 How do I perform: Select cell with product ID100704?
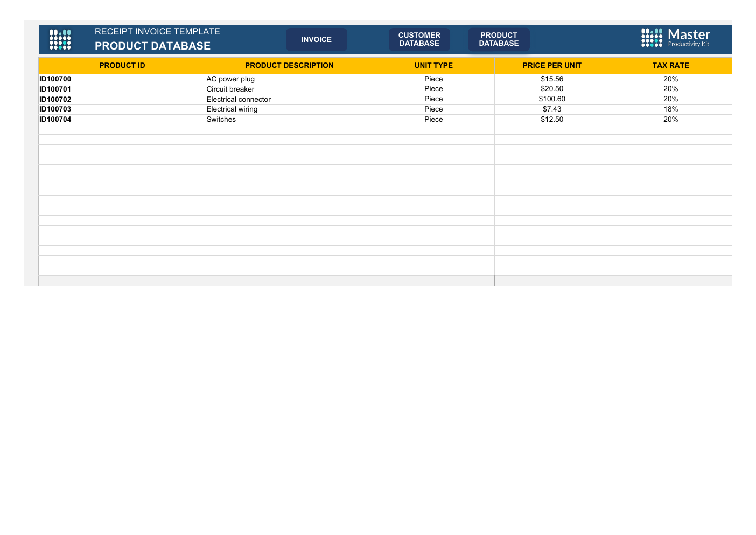pos(122,120)
